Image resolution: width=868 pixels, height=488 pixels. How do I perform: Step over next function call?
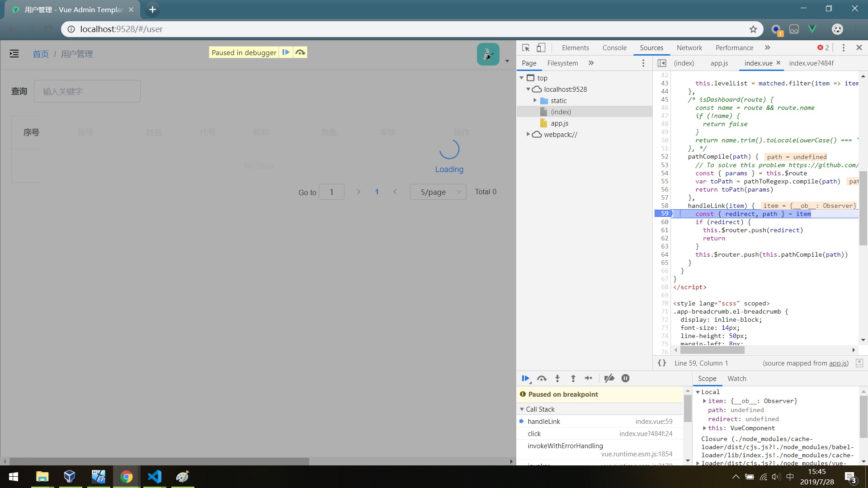coord(542,379)
